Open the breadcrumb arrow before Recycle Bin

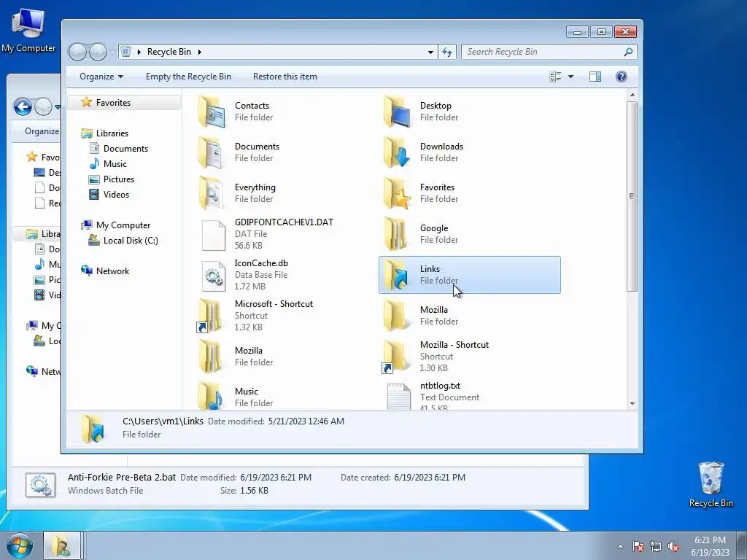[x=139, y=52]
